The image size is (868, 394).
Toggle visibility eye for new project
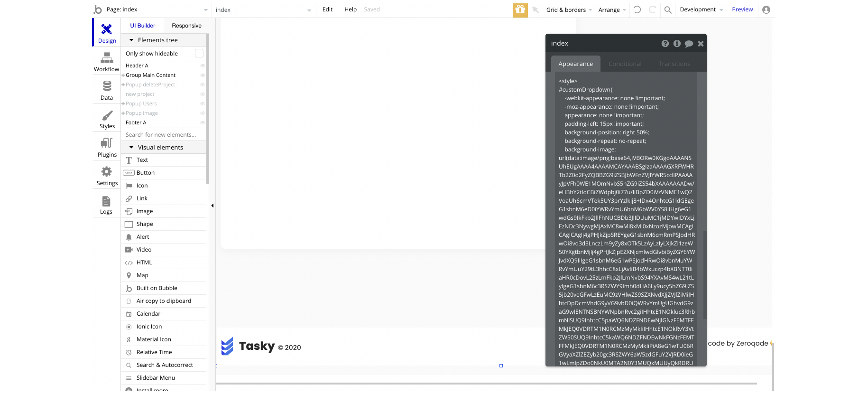203,94
